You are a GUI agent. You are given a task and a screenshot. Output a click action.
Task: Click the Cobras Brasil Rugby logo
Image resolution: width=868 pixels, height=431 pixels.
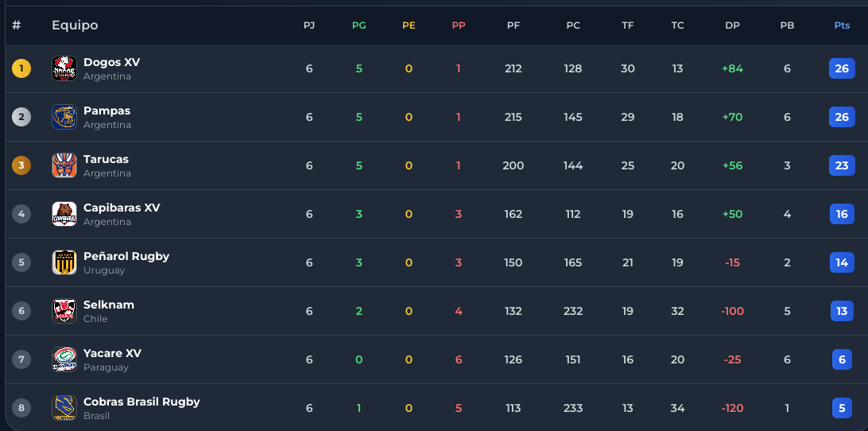[x=64, y=408]
